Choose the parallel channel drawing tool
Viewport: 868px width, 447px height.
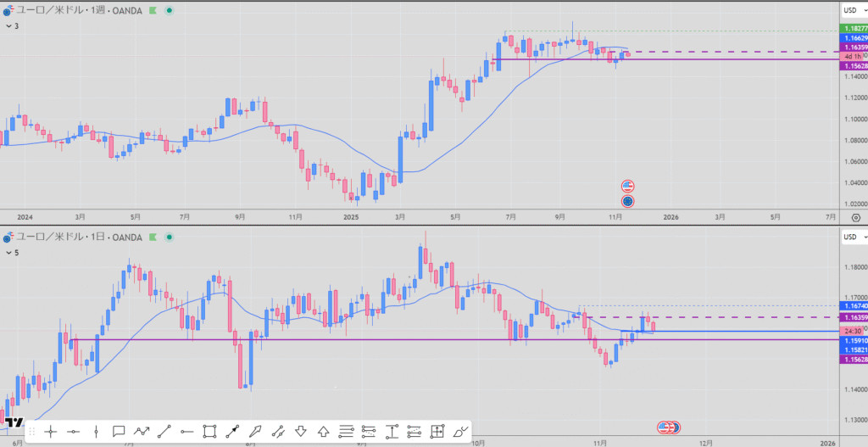(x=278, y=432)
